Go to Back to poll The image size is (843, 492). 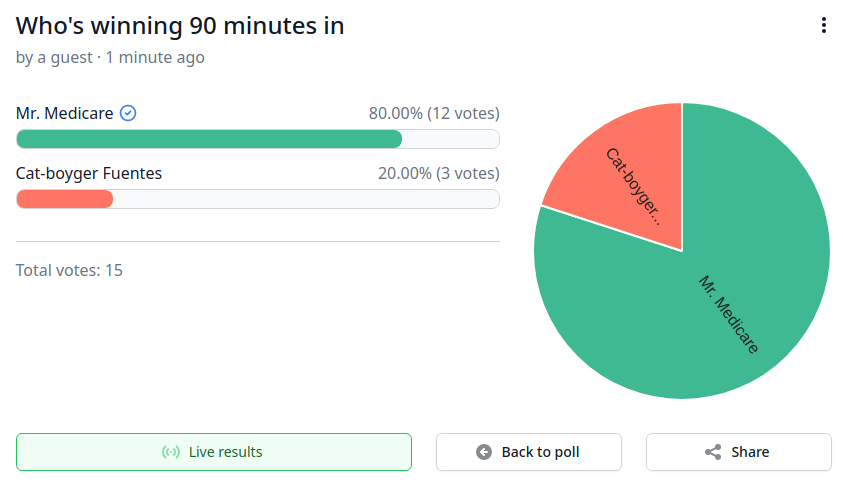[x=529, y=452]
